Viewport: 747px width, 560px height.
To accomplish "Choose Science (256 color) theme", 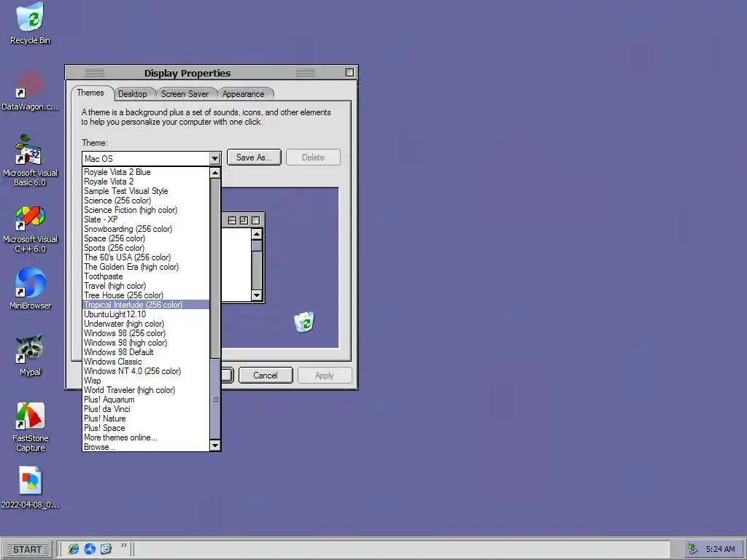I will [x=146, y=201].
